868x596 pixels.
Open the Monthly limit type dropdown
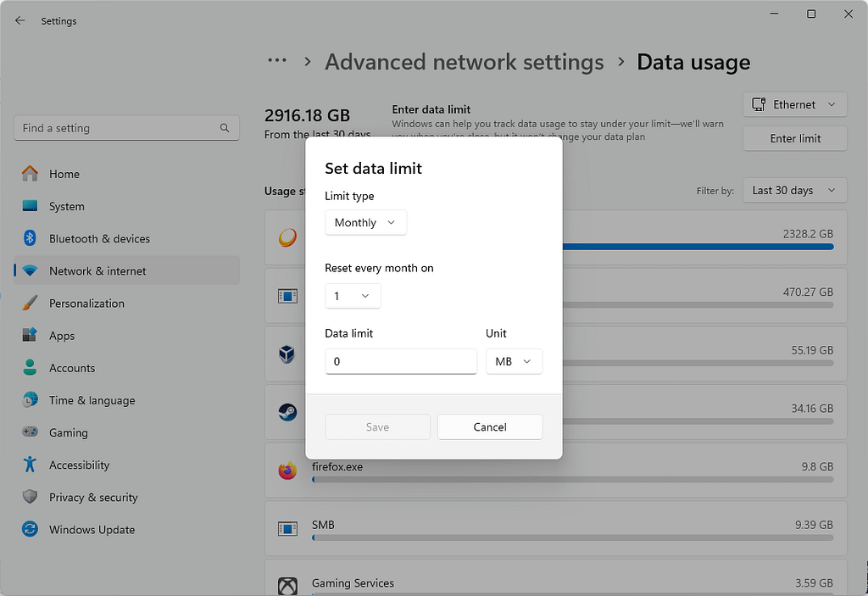tap(365, 222)
